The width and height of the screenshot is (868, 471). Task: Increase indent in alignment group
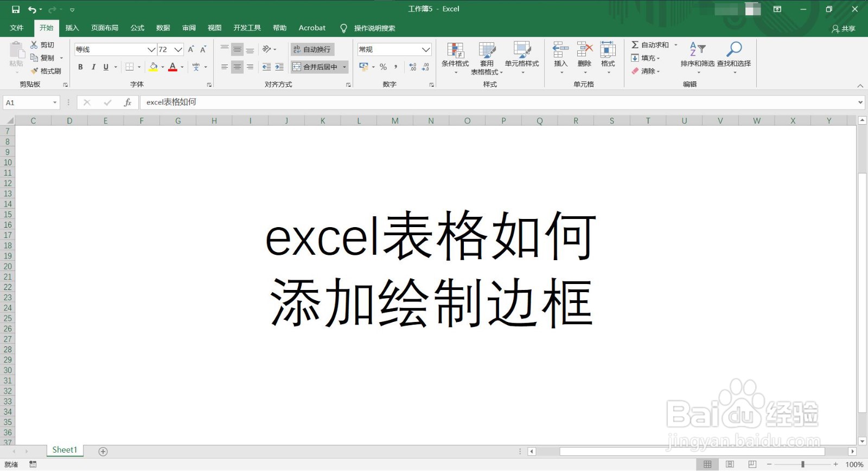point(279,67)
